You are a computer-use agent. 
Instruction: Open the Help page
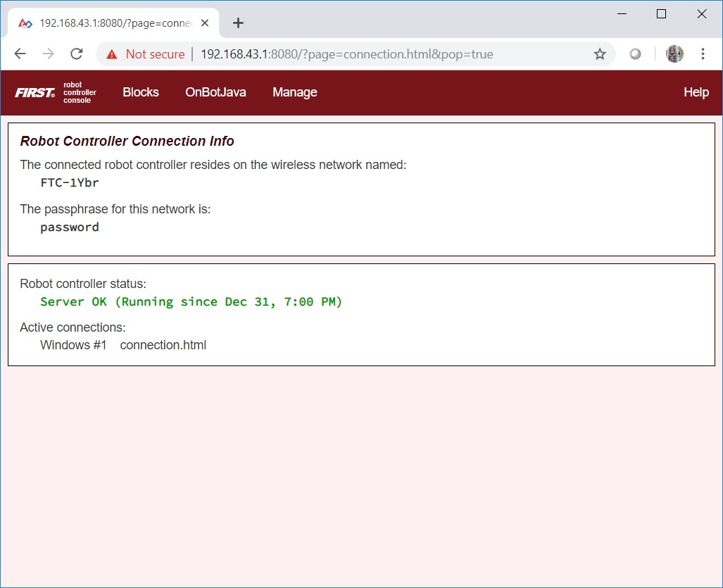click(x=696, y=92)
